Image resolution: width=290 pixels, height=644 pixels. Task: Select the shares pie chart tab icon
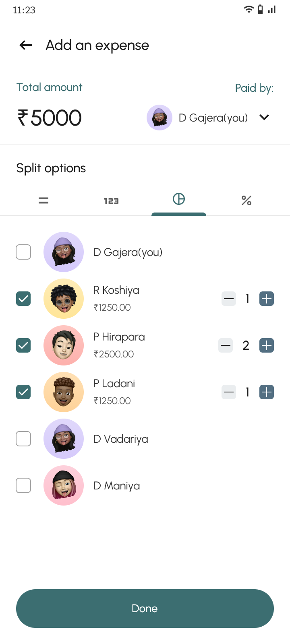coord(179,199)
